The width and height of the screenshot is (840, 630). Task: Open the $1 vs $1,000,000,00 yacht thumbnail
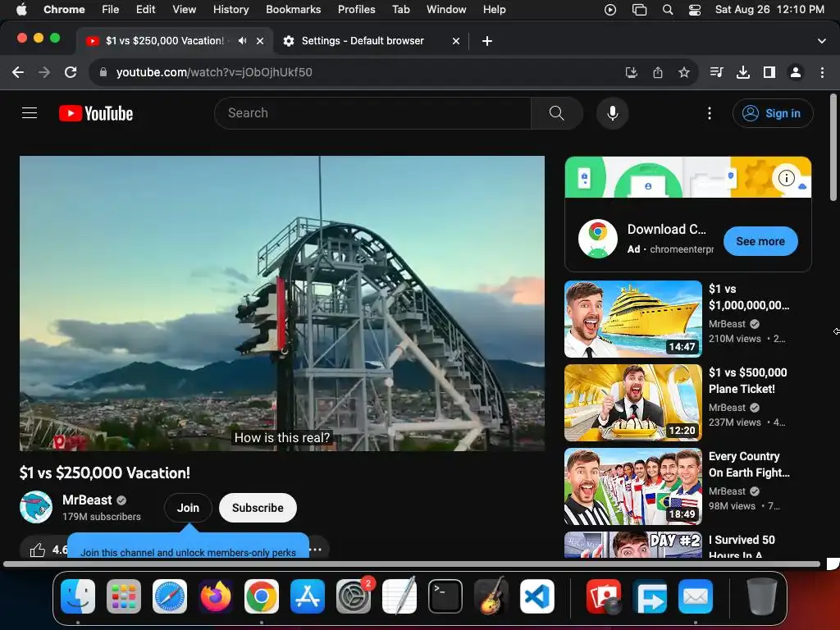[633, 319]
